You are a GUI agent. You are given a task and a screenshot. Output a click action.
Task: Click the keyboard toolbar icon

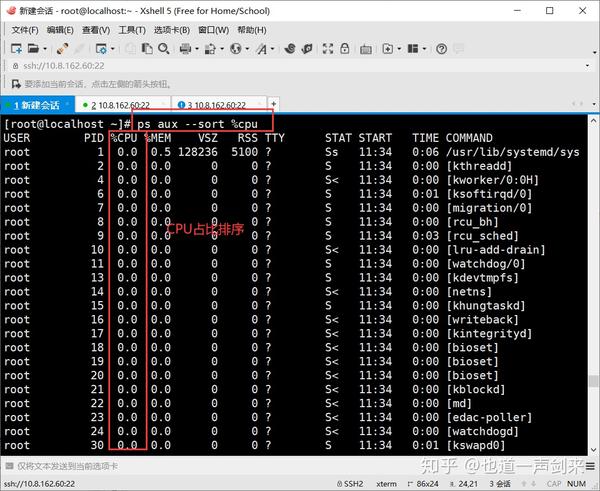click(x=366, y=49)
